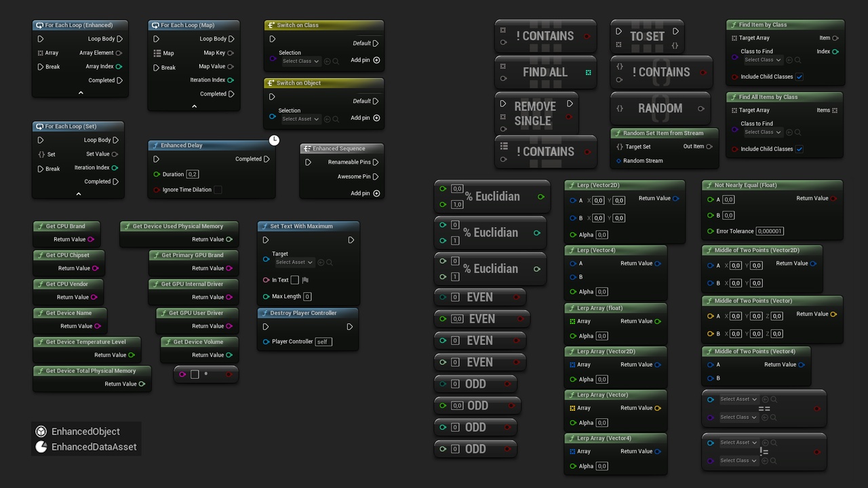Click the Get GPU User Driver node title
The height and width of the screenshot is (488, 868).
click(196, 313)
